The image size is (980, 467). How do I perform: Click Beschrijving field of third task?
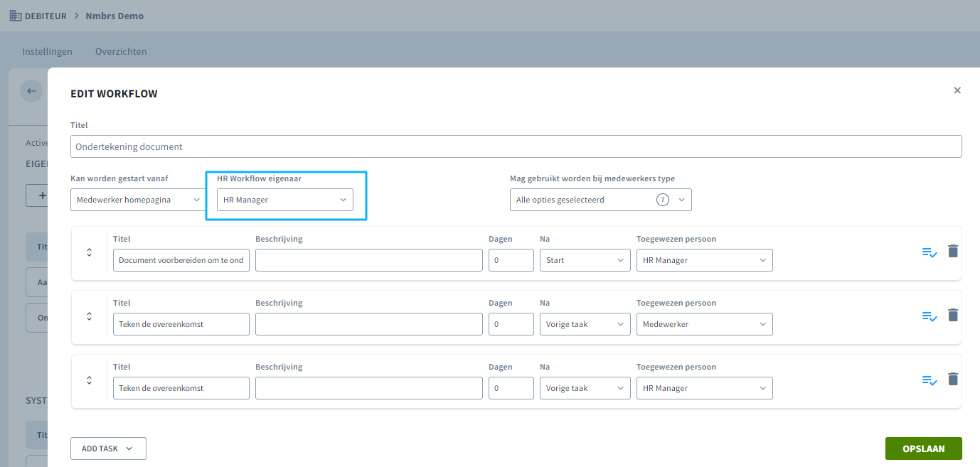pos(369,388)
